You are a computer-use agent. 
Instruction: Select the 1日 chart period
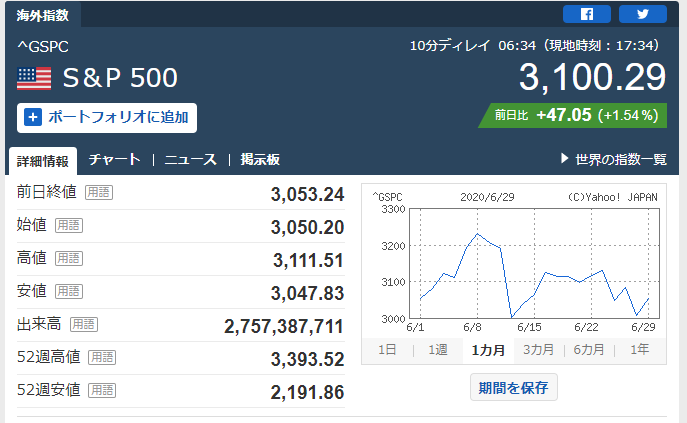(387, 350)
